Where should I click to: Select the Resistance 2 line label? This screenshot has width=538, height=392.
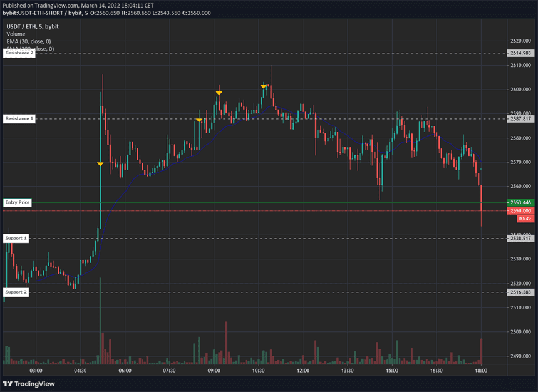(19, 53)
